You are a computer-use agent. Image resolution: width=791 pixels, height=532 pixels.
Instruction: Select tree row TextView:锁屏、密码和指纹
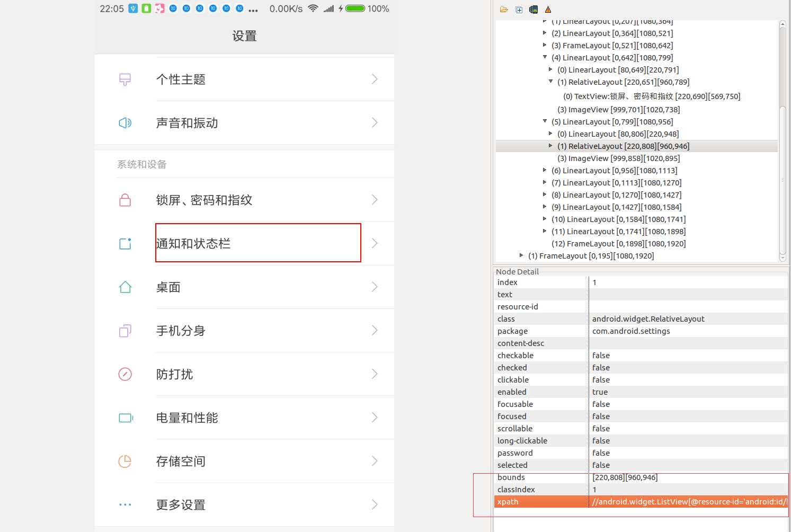pyautogui.click(x=652, y=96)
